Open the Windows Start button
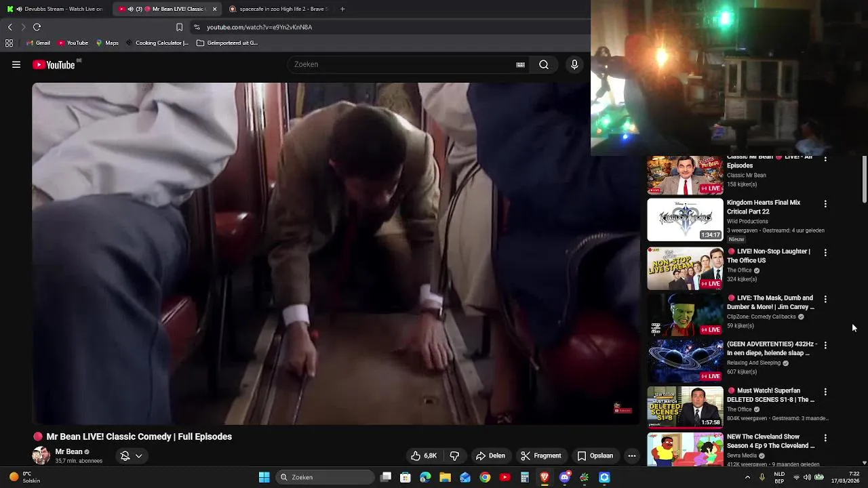Image resolution: width=868 pixels, height=488 pixels. [x=264, y=477]
